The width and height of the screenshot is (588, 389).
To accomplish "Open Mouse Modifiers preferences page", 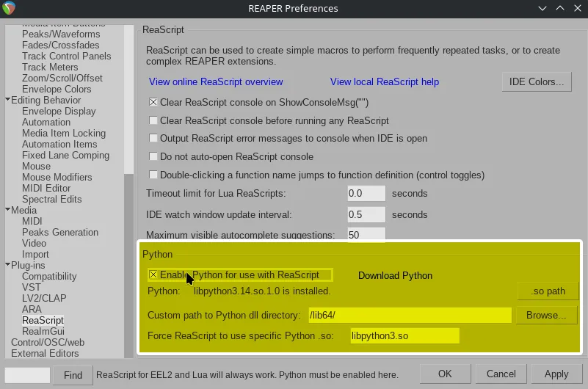I will coord(57,178).
